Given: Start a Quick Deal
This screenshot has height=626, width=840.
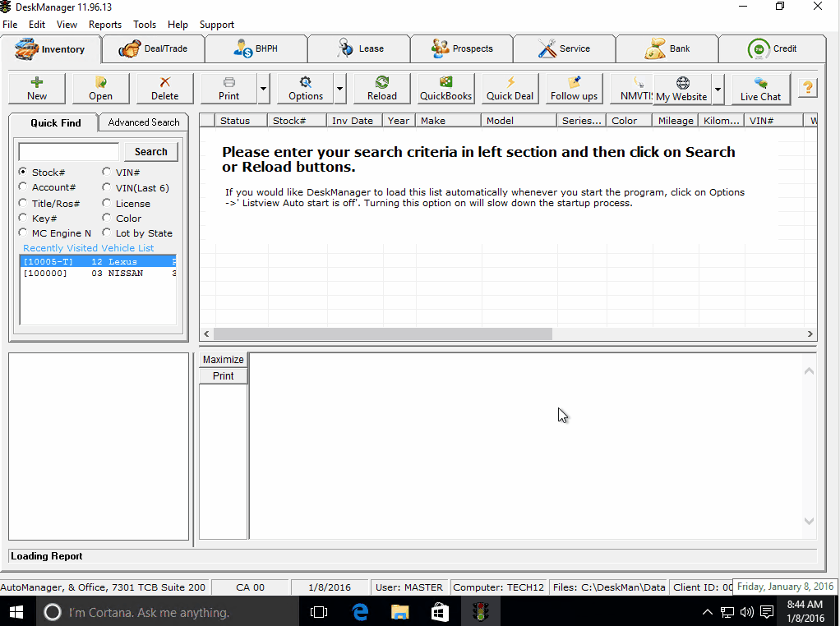Looking at the screenshot, I should coord(510,89).
